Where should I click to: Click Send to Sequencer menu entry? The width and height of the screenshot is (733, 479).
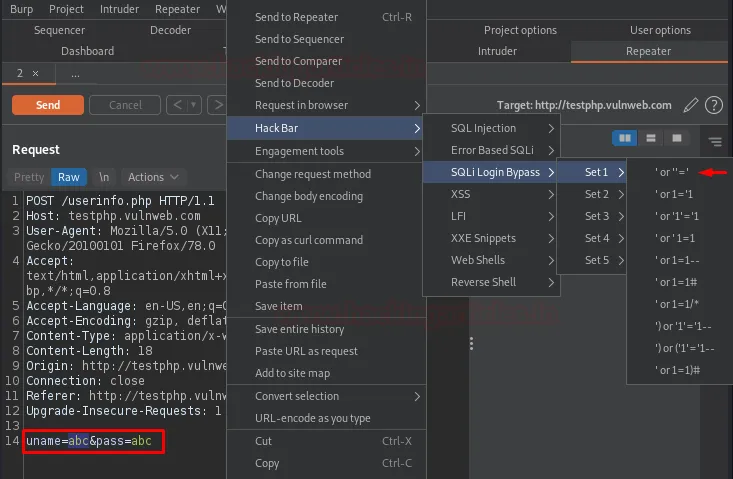pyautogui.click(x=326, y=39)
